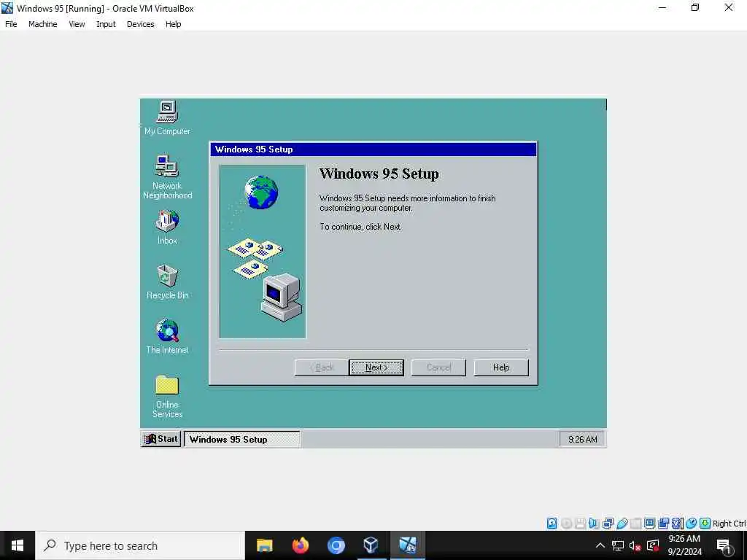Click the host network tray icon

pos(618,545)
